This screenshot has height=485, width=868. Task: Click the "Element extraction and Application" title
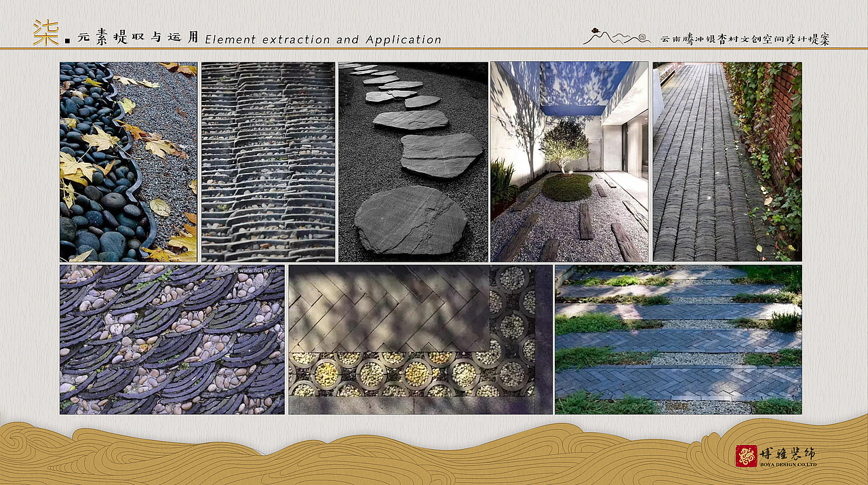(323, 39)
